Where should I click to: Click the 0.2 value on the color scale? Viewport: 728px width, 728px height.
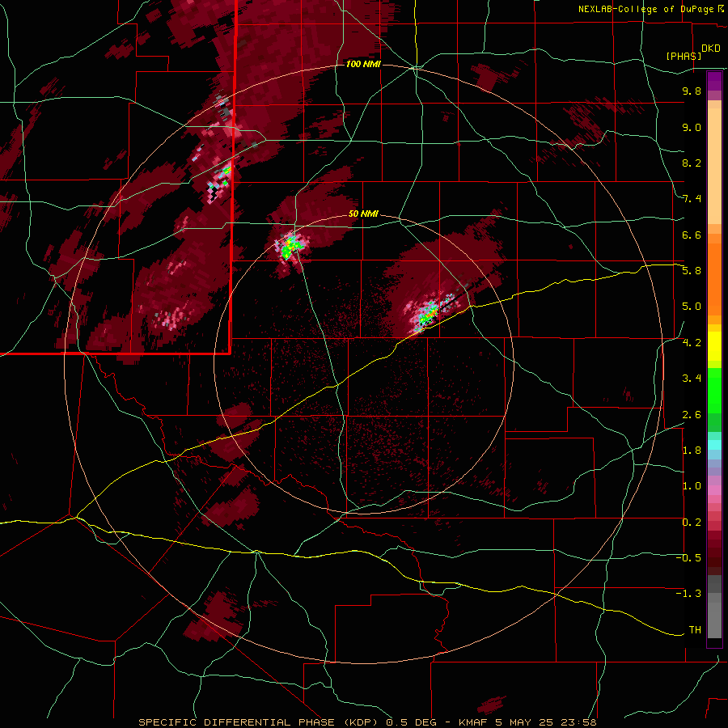click(x=692, y=523)
